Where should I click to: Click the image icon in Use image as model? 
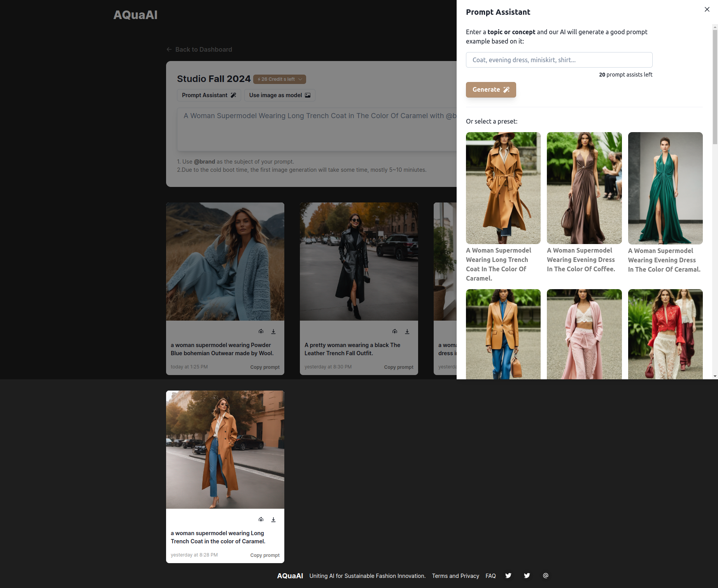(308, 95)
